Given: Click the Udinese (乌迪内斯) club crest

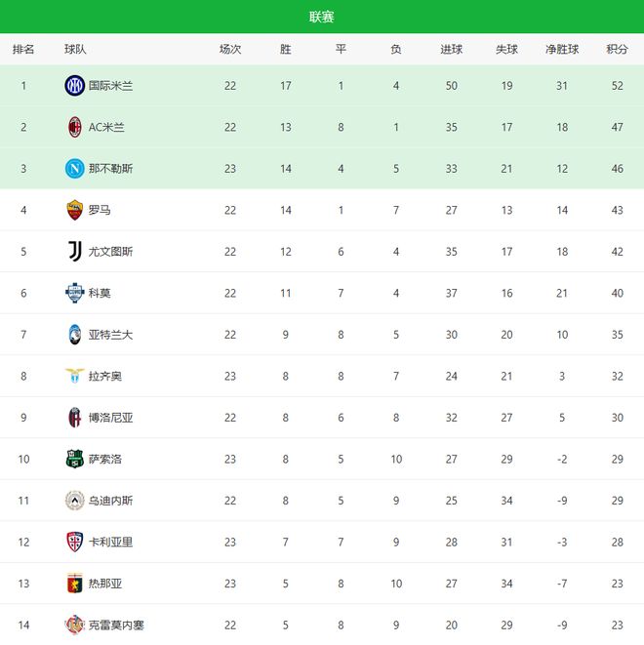Looking at the screenshot, I should (x=75, y=501).
